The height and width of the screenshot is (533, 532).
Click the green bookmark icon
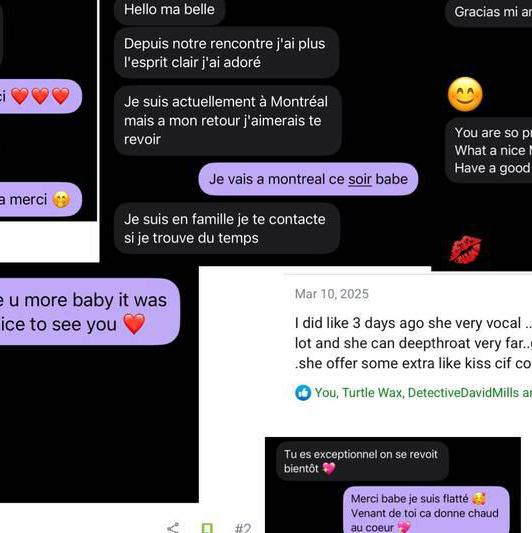(x=207, y=528)
